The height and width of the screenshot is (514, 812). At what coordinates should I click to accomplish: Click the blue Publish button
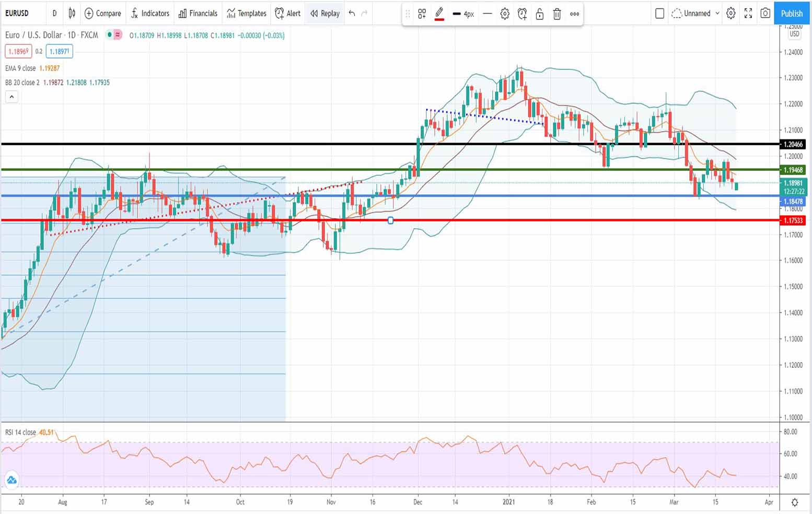(x=792, y=14)
